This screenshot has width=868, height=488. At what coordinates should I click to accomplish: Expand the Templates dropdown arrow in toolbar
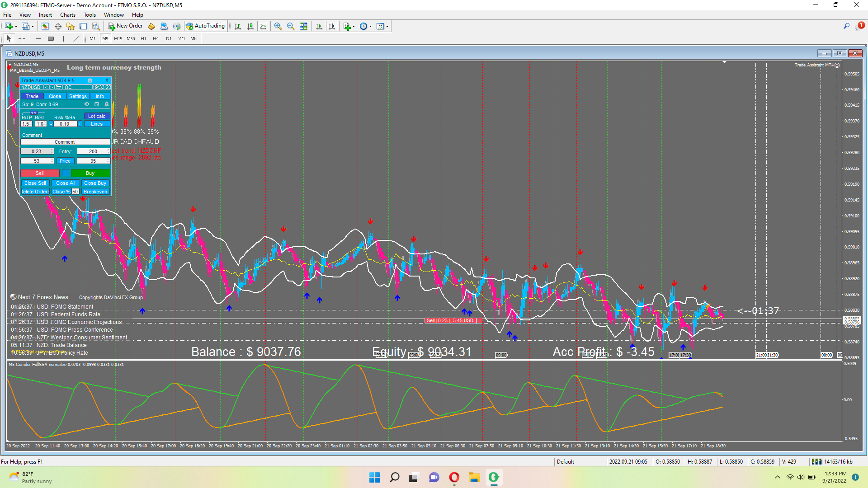pos(387,26)
